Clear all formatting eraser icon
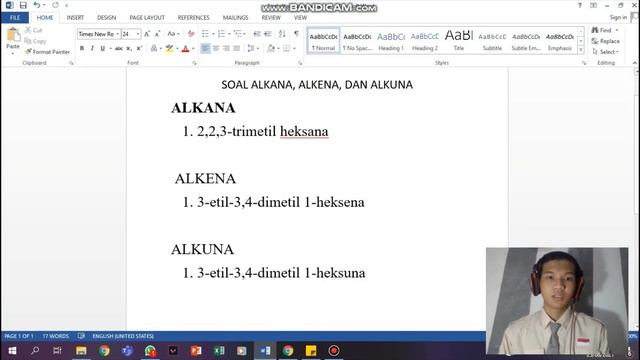This screenshot has width=640, height=360. [191, 34]
